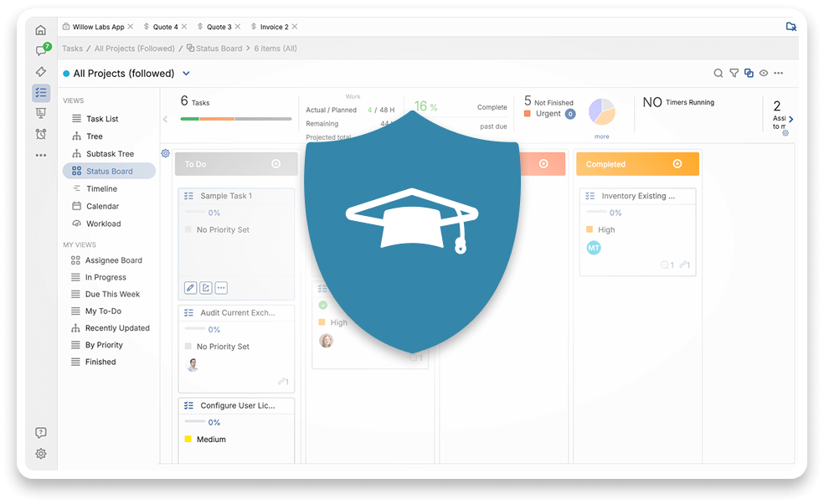Viewport: 824px width, 504px height.
Task: Select the eye preview icon in the toolbar
Action: pos(763,73)
